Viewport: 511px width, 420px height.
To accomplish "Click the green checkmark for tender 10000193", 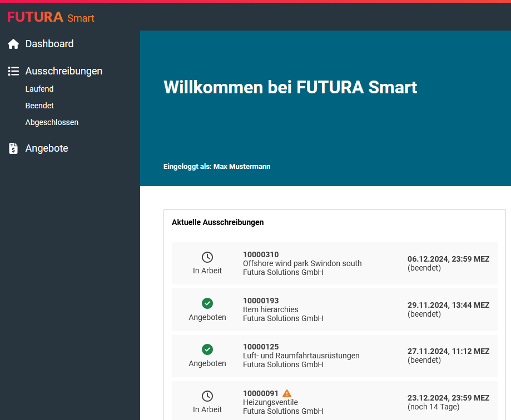I will point(207,303).
